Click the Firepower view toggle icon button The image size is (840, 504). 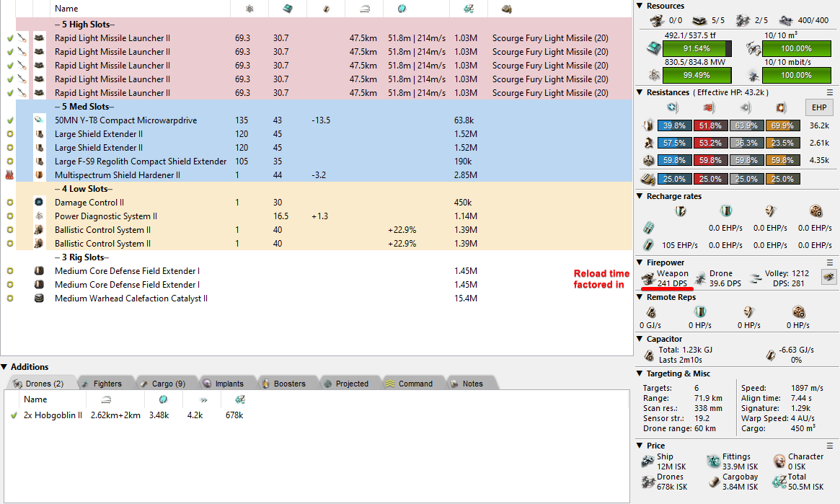828,277
